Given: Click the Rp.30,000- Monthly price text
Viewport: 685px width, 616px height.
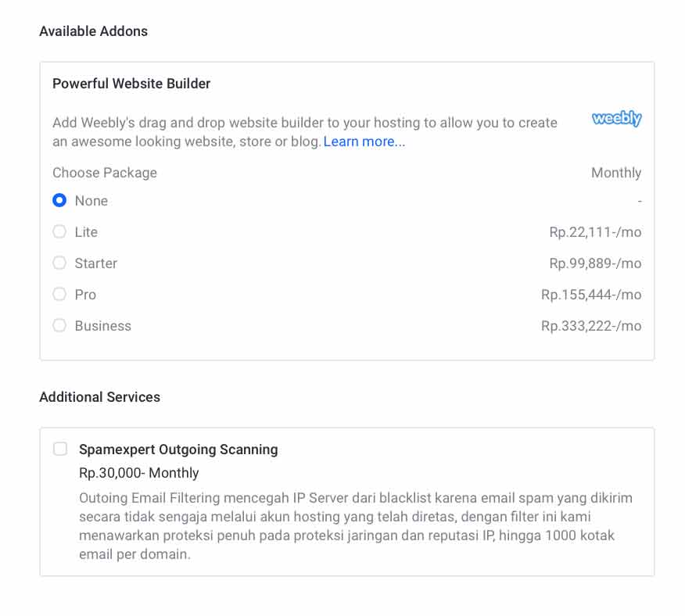Looking at the screenshot, I should click(x=139, y=473).
